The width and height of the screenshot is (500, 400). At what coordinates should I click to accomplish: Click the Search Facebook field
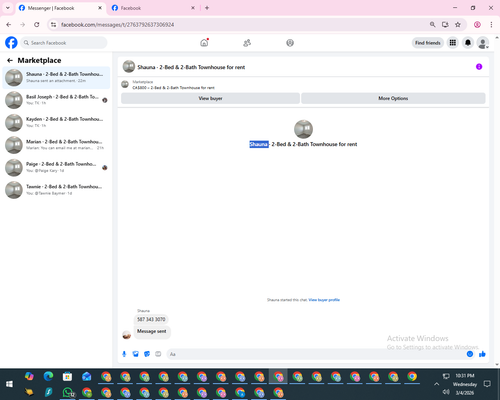(64, 43)
